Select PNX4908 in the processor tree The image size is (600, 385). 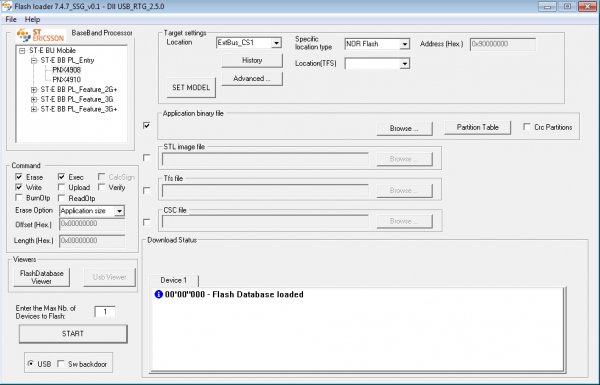point(67,70)
